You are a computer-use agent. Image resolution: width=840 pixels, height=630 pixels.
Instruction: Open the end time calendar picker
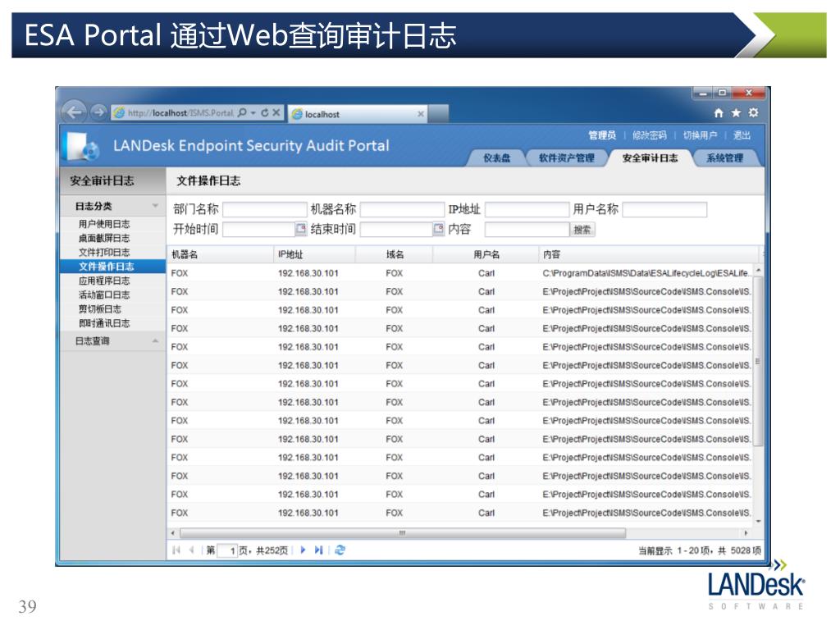[x=438, y=229]
